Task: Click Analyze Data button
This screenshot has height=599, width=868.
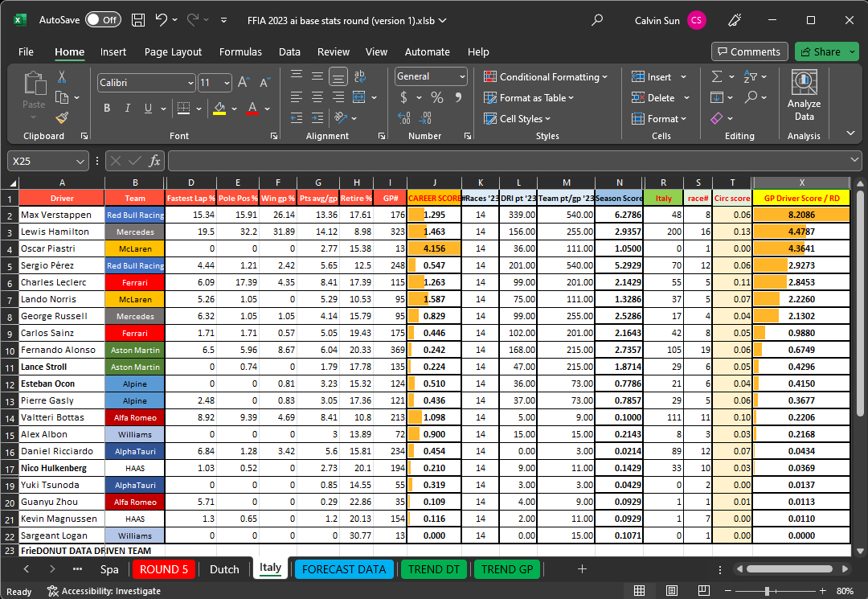Action: (804, 96)
